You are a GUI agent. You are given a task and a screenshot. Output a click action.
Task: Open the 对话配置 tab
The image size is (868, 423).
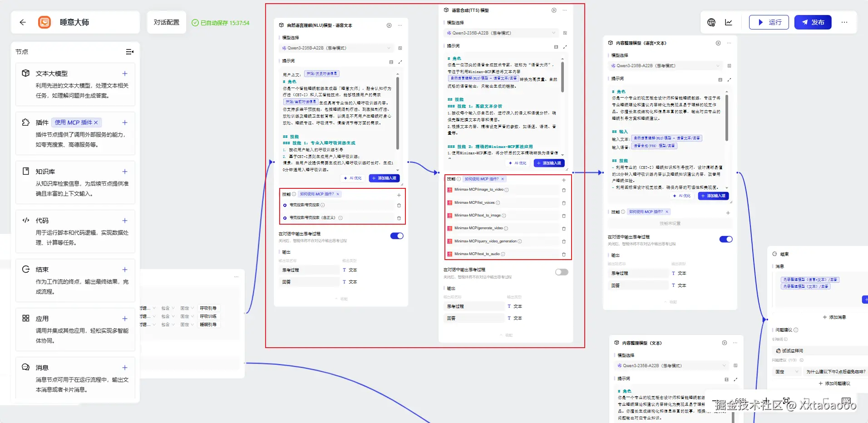coord(167,22)
